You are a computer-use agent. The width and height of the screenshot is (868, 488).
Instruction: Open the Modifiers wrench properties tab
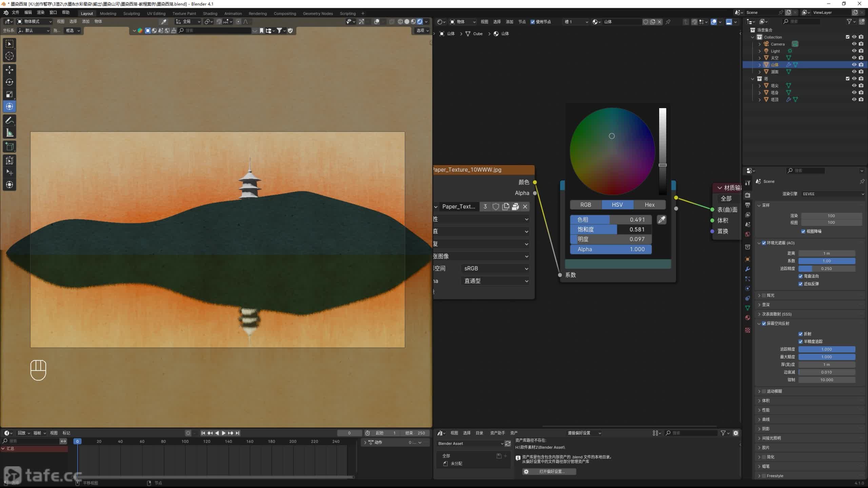(747, 269)
